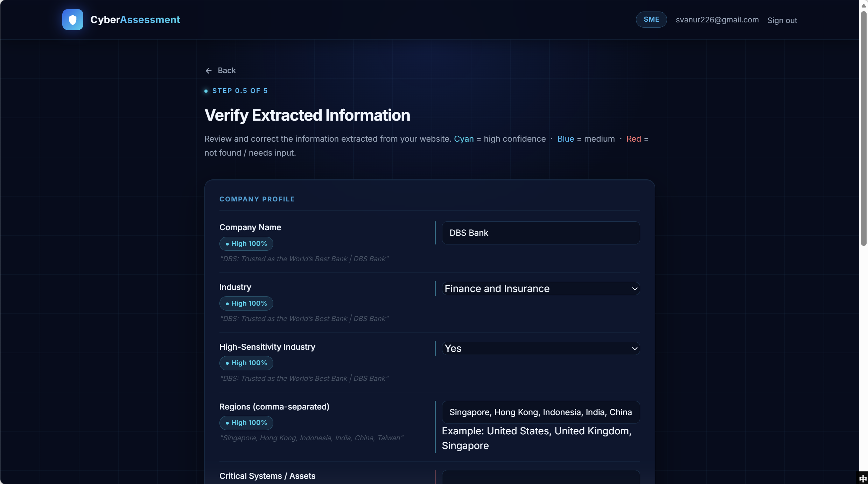Click the Critical Systems / Assets label
868x484 pixels.
pyautogui.click(x=267, y=476)
